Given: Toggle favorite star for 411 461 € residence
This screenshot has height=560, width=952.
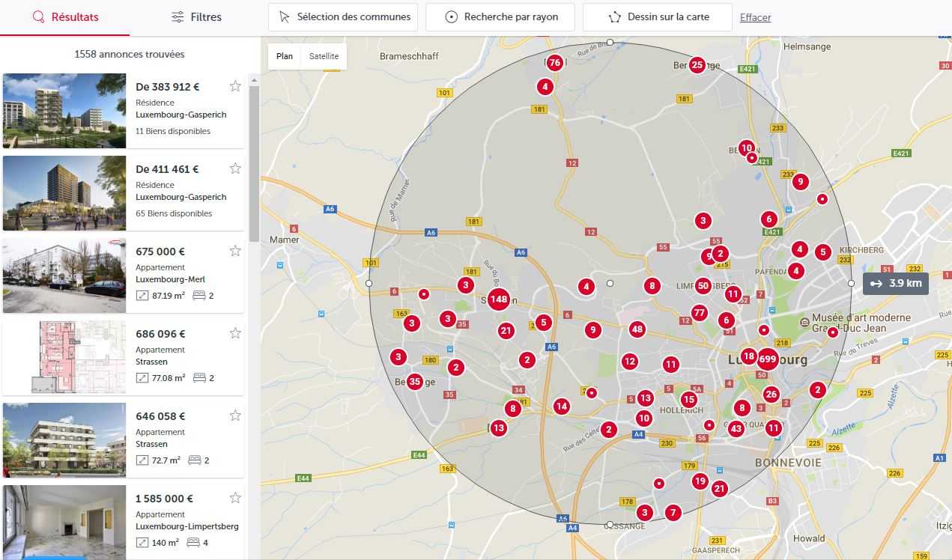Looking at the screenshot, I should pos(235,168).
